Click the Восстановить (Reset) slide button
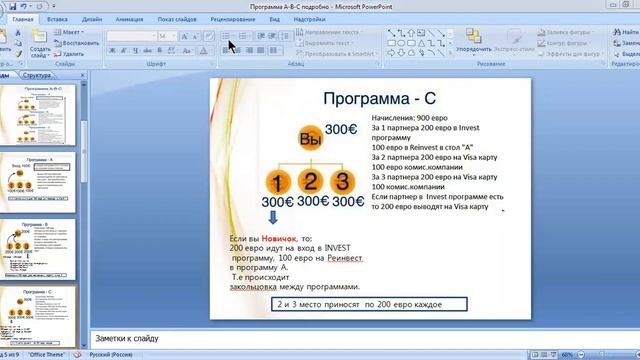Image resolution: width=640 pixels, height=360 pixels. point(77,43)
